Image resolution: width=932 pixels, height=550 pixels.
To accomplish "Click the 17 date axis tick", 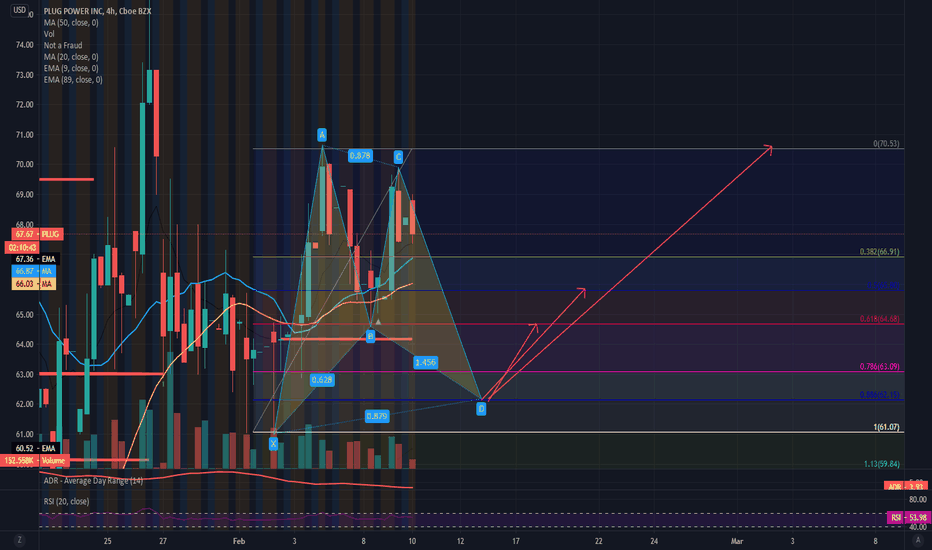I will 516,541.
